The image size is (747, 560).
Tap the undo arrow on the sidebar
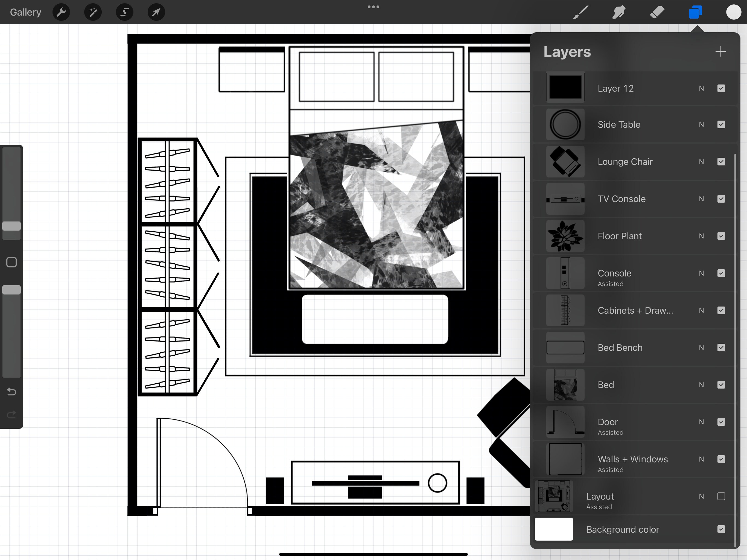[x=11, y=392]
